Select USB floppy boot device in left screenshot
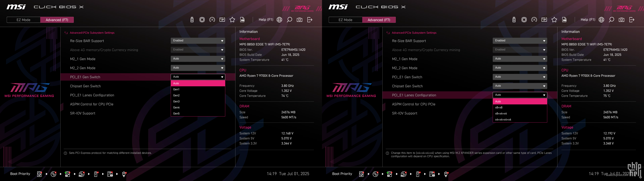 pos(110,174)
